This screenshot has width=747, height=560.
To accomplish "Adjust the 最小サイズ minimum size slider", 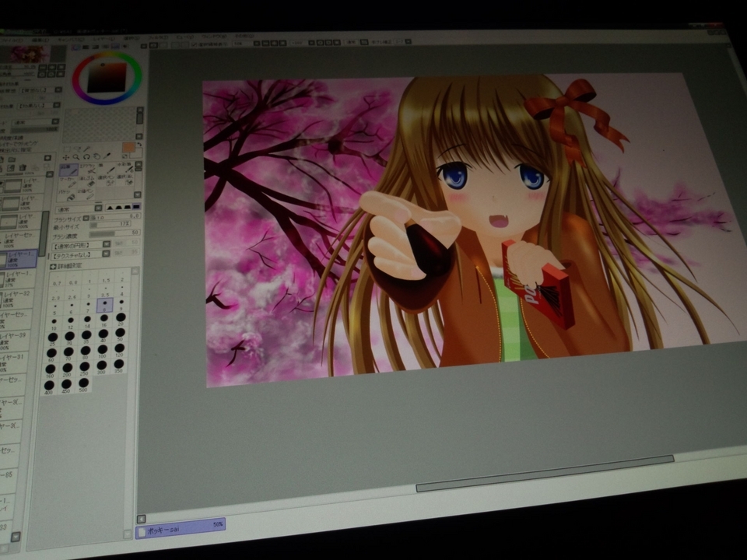I will (x=111, y=224).
